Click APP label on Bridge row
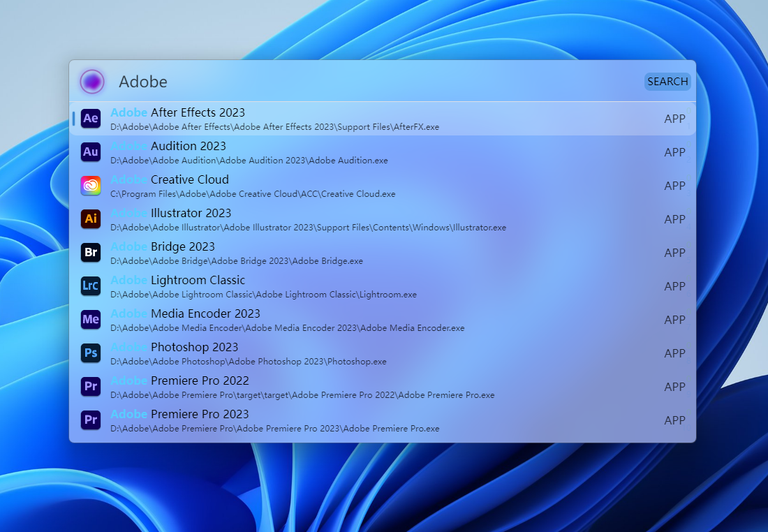 tap(674, 253)
